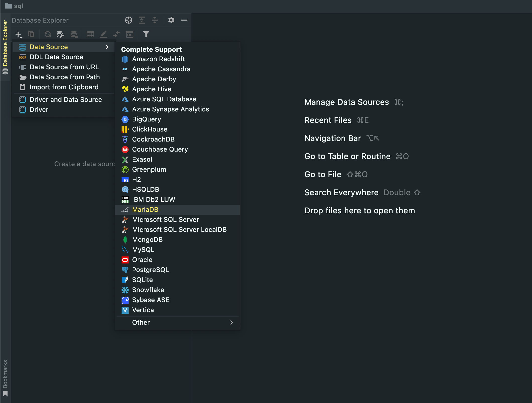Click the Search Everywhere hint text
The width and height of the screenshot is (532, 403).
tap(341, 192)
